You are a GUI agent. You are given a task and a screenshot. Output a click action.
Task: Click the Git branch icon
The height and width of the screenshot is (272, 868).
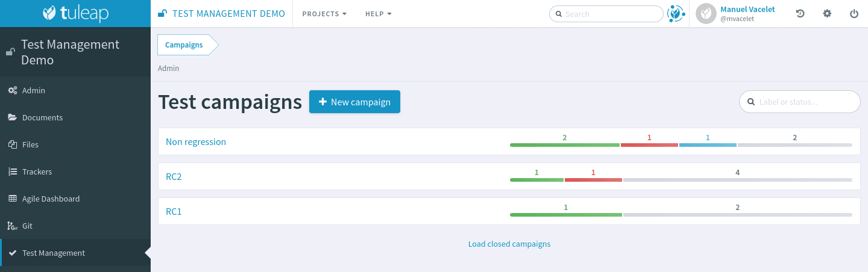pos(12,226)
